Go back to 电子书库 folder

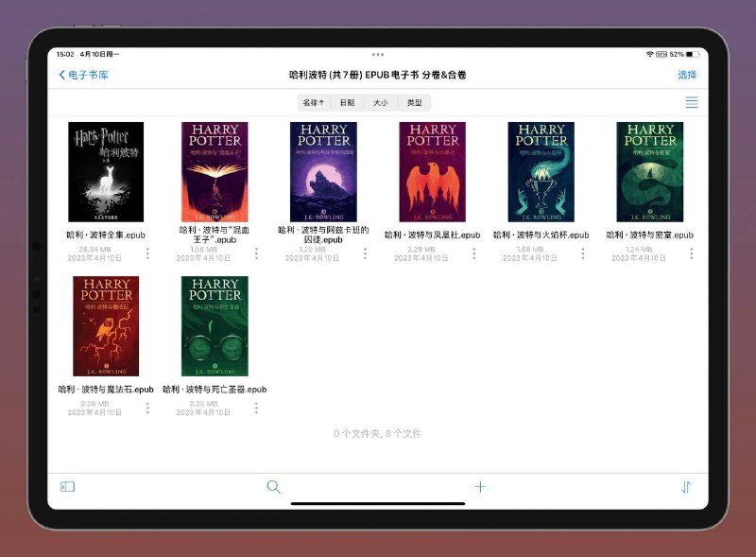point(83,75)
